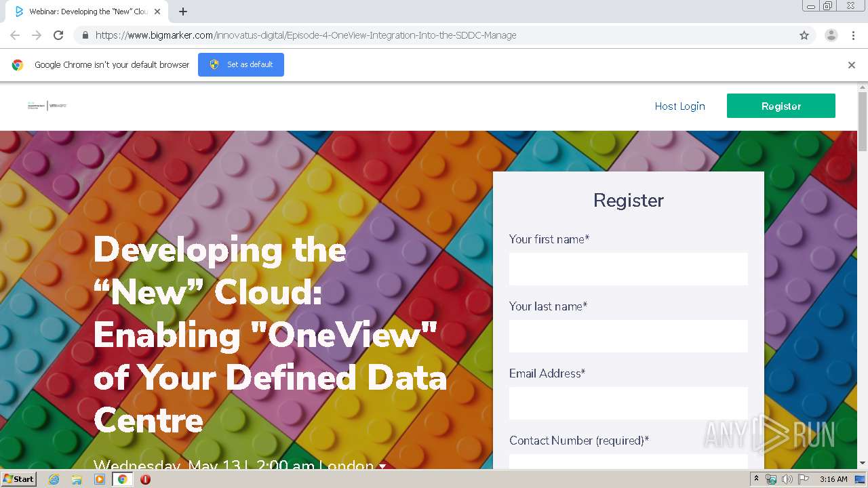
Task: Reload the webinar page
Action: (58, 35)
